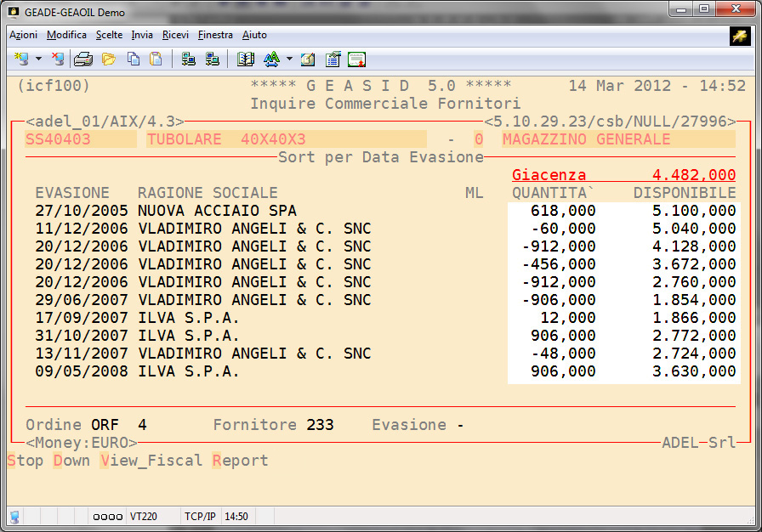This screenshot has height=532, width=762.
Task: Click the new connection toolbar icon
Action: [21, 59]
